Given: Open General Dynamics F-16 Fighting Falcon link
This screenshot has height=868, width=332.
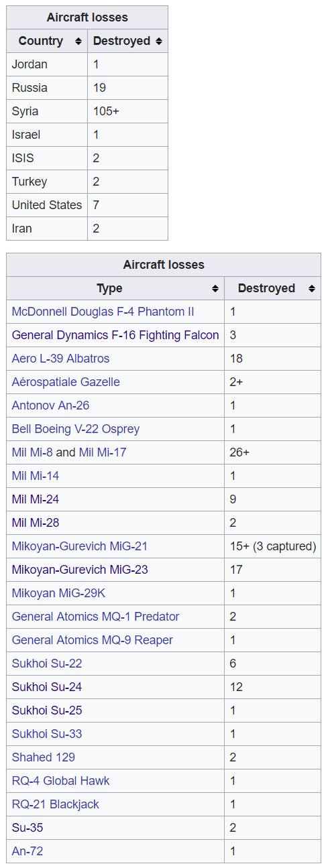Looking at the screenshot, I should [x=115, y=335].
